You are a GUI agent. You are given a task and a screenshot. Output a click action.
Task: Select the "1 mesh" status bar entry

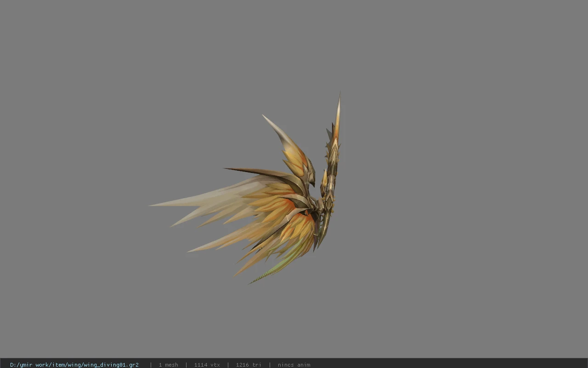tap(169, 365)
